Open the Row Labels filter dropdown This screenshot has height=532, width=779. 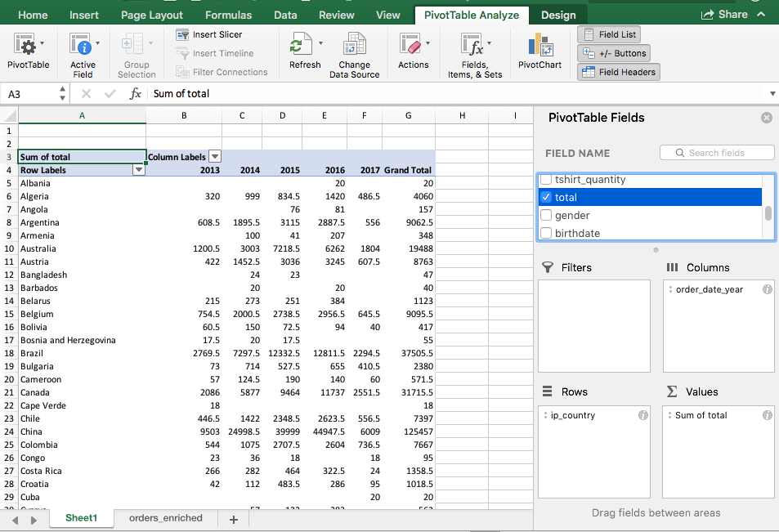click(x=139, y=169)
